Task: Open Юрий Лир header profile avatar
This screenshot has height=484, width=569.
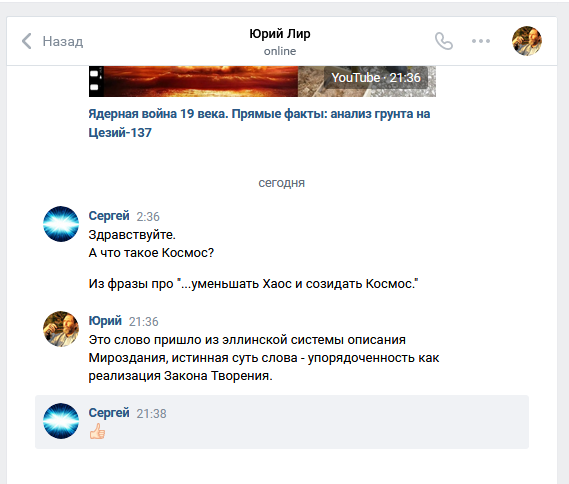Action: pos(527,41)
